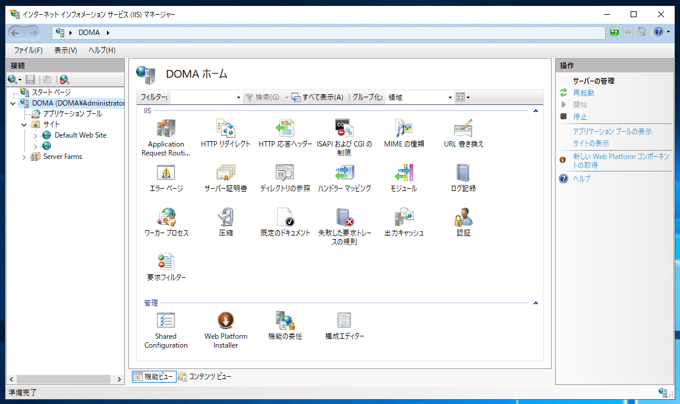Open the view mode dropdown button
This screenshot has width=680, height=404.
463,98
